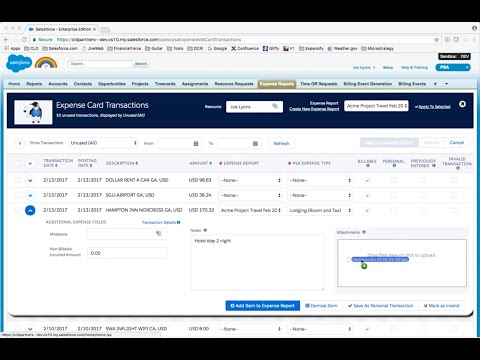Click the Attachments help icon
Screen dimensions: 480x360
364,232
